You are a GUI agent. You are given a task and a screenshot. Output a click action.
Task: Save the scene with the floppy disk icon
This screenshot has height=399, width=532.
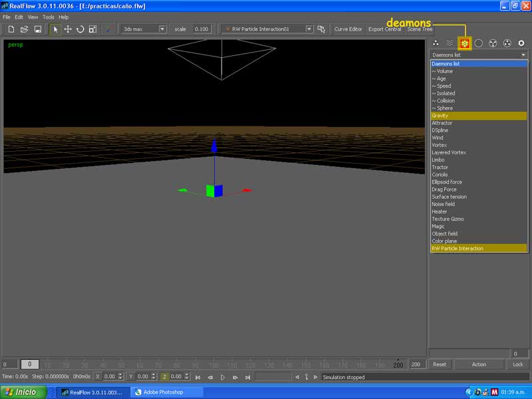38,29
